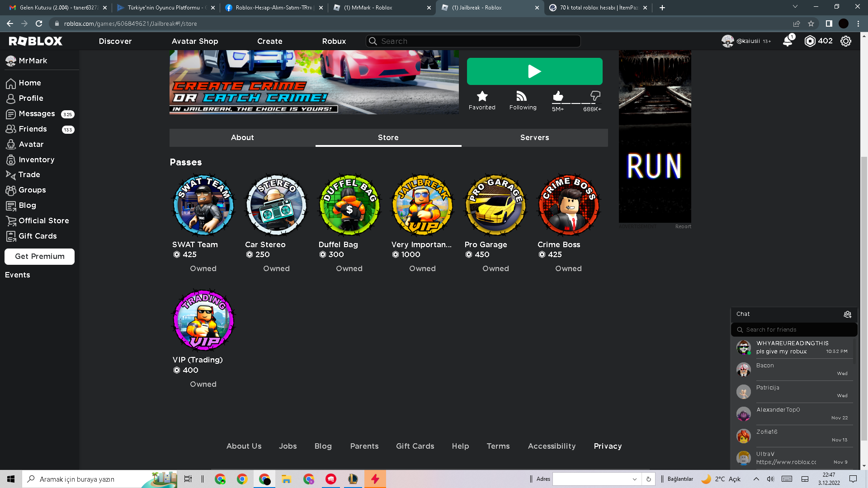Open chat with Bacon

pyautogui.click(x=794, y=370)
